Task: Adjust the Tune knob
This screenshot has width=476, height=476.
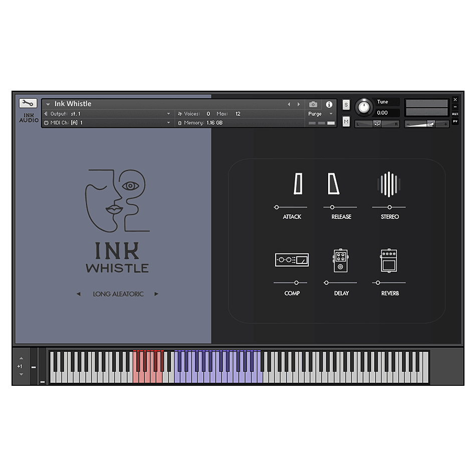Action: pos(364,107)
